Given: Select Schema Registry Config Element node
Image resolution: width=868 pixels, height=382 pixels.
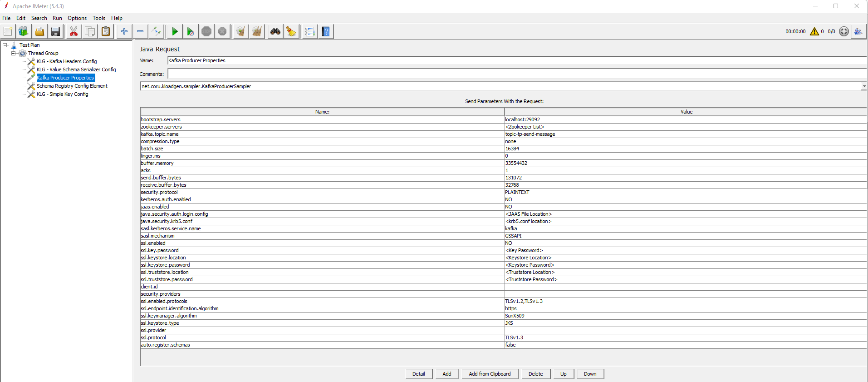Looking at the screenshot, I should pos(72,86).
